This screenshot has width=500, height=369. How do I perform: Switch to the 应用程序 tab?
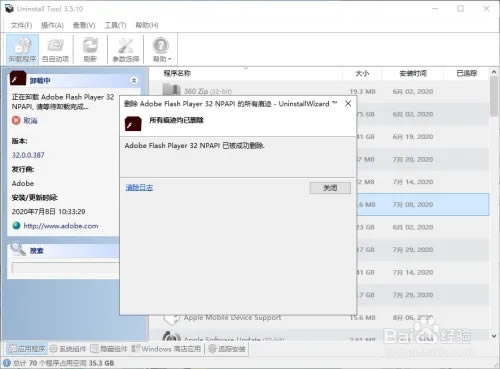click(x=27, y=349)
